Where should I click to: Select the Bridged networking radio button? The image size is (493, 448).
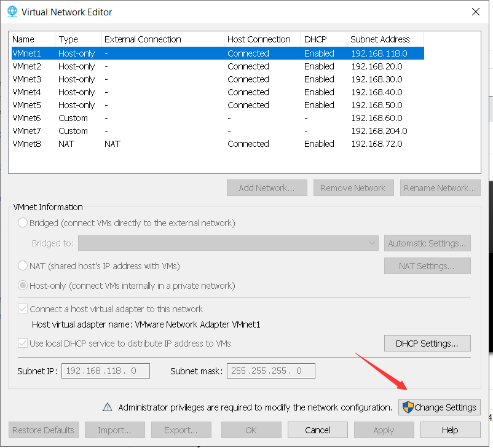pyautogui.click(x=22, y=222)
